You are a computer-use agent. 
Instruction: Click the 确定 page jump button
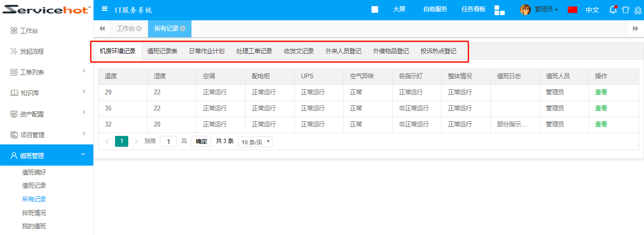[x=201, y=141]
